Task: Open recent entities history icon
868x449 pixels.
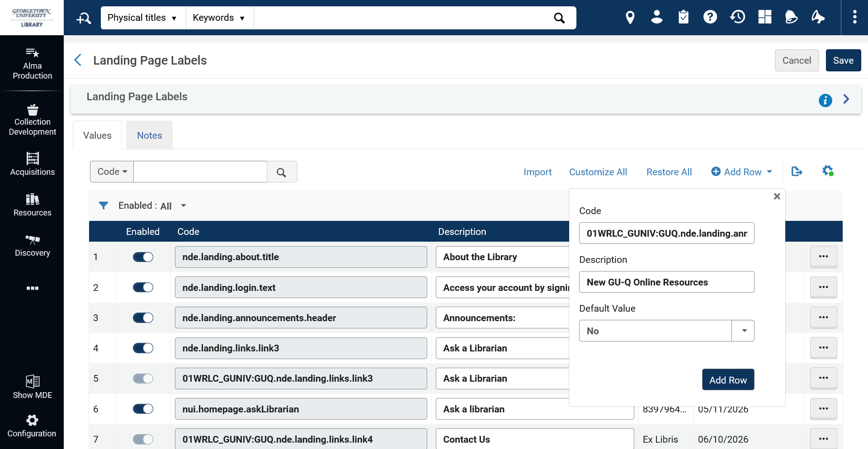Action: coord(737,18)
